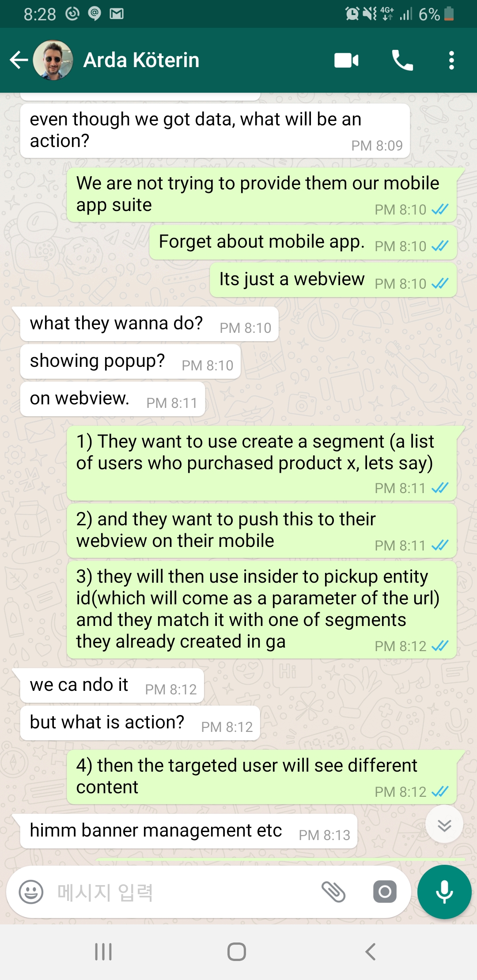
Task: Tap the microphone voice message button
Action: coord(444,892)
